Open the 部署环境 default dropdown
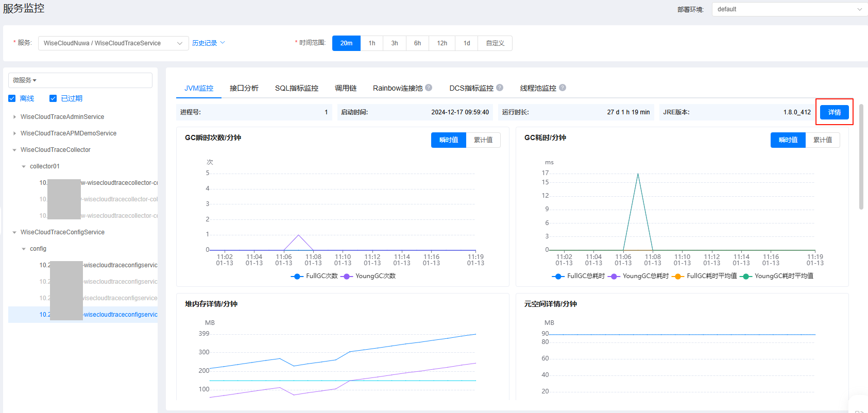Image resolution: width=868 pixels, height=413 pixels. [789, 9]
